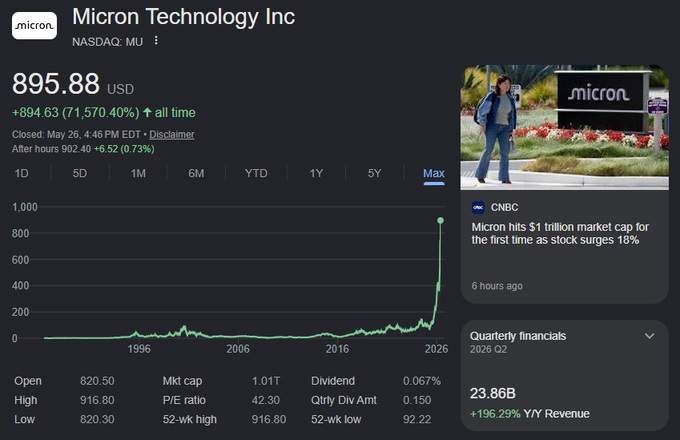The image size is (680, 440).
Task: Click the Micron logo icon
Action: [34, 26]
